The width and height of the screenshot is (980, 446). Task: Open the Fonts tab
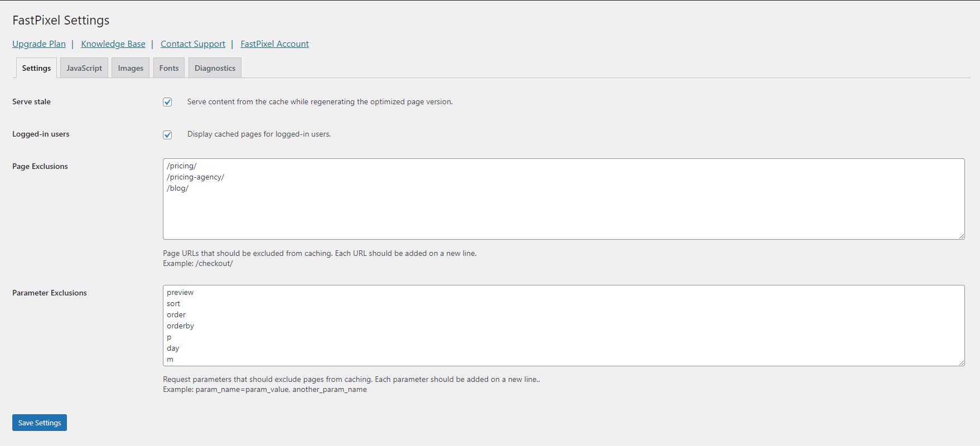(169, 68)
